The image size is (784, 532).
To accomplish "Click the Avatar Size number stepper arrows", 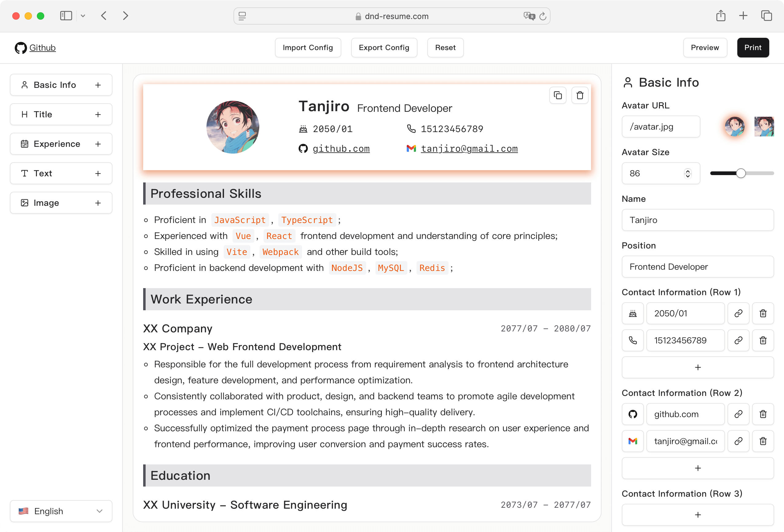I will (688, 174).
